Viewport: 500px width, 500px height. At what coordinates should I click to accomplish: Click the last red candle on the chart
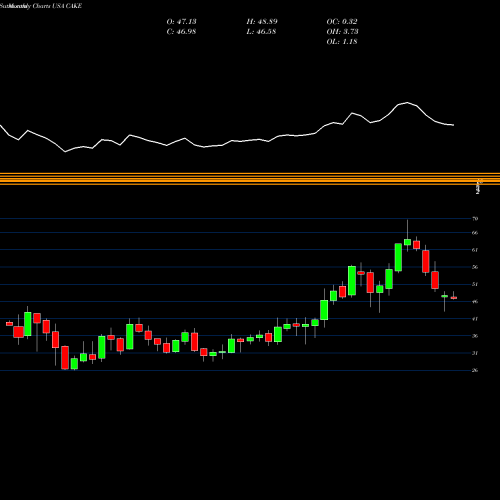(454, 298)
